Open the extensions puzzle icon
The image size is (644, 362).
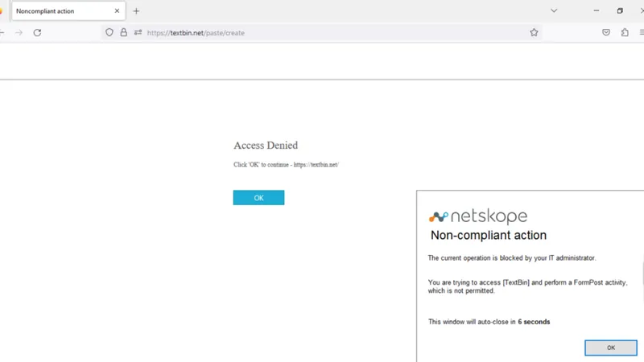point(625,32)
